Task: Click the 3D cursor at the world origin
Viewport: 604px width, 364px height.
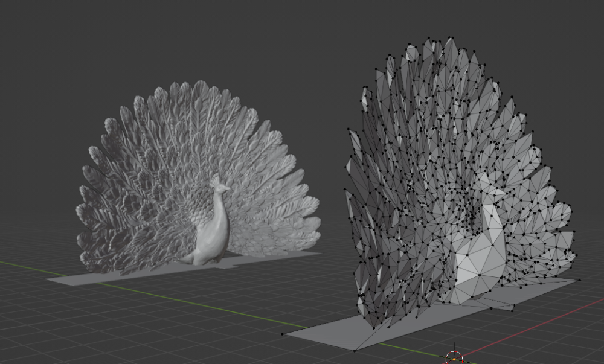Action: pyautogui.click(x=454, y=358)
